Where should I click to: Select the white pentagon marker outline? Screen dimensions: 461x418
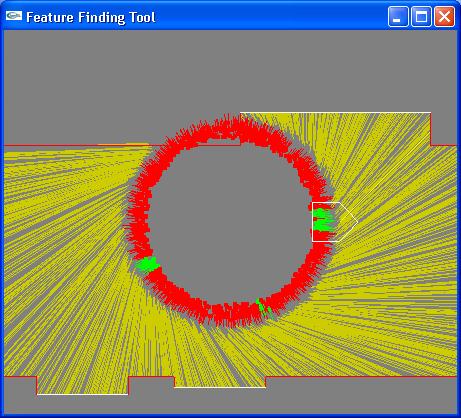coord(335,222)
